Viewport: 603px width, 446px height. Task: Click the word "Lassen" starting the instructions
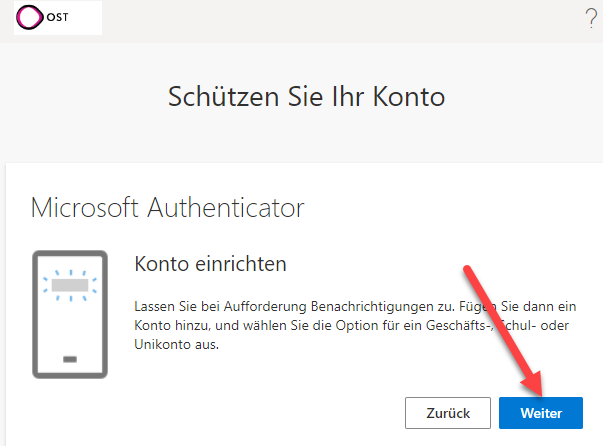tap(155, 304)
